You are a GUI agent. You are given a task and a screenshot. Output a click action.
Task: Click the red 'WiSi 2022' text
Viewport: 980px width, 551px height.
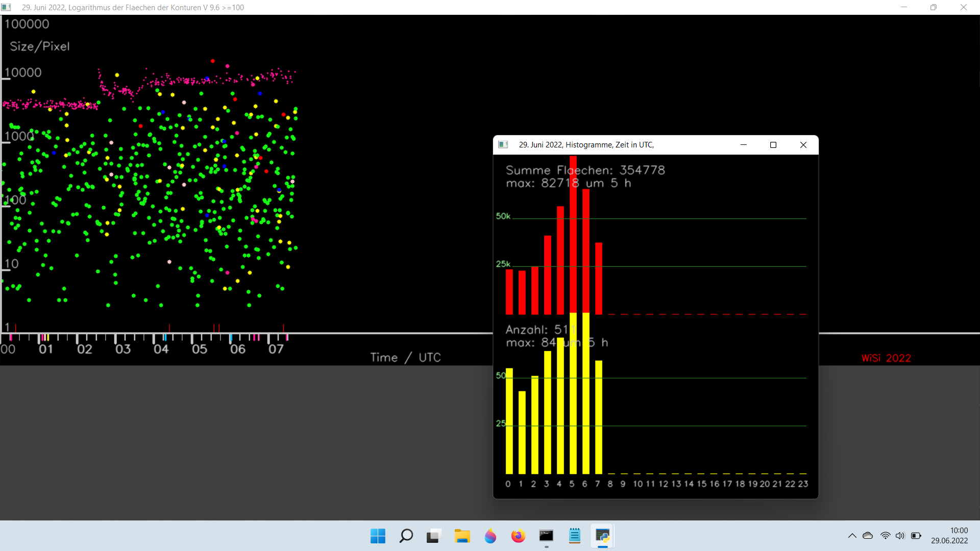click(887, 358)
